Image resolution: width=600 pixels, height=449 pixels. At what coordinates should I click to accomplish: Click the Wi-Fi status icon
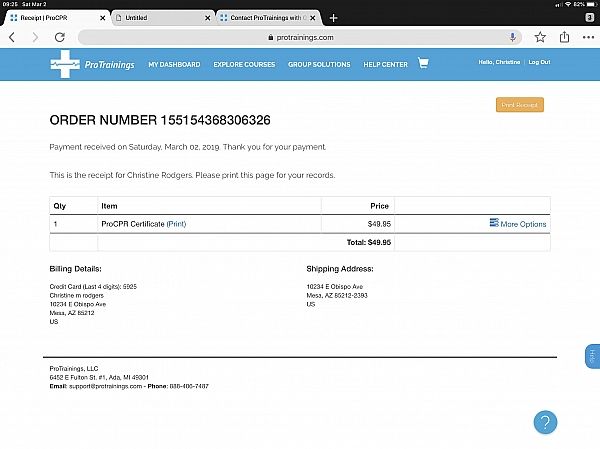tap(568, 4)
